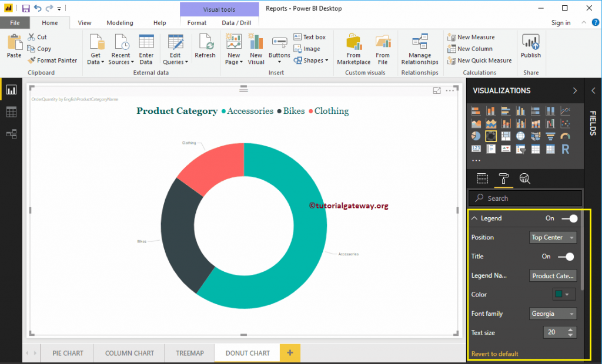602x364 pixels.
Task: Select the Pie chart visualization icon
Action: coord(476,136)
